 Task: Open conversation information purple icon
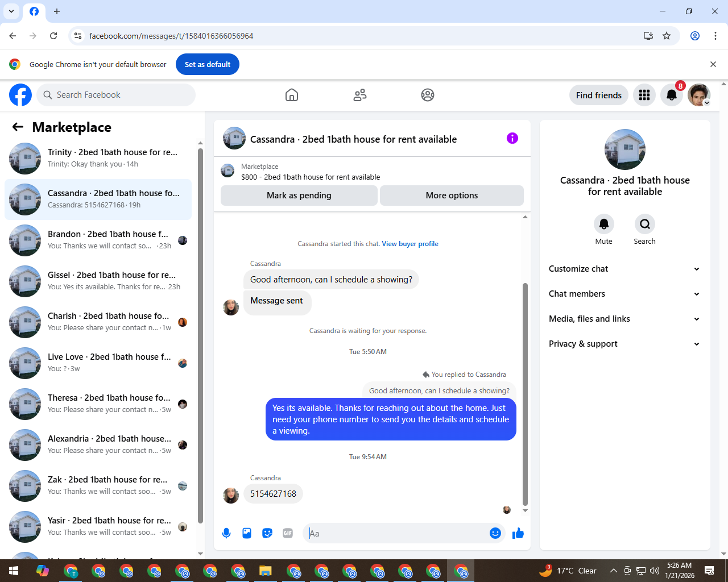(x=512, y=138)
